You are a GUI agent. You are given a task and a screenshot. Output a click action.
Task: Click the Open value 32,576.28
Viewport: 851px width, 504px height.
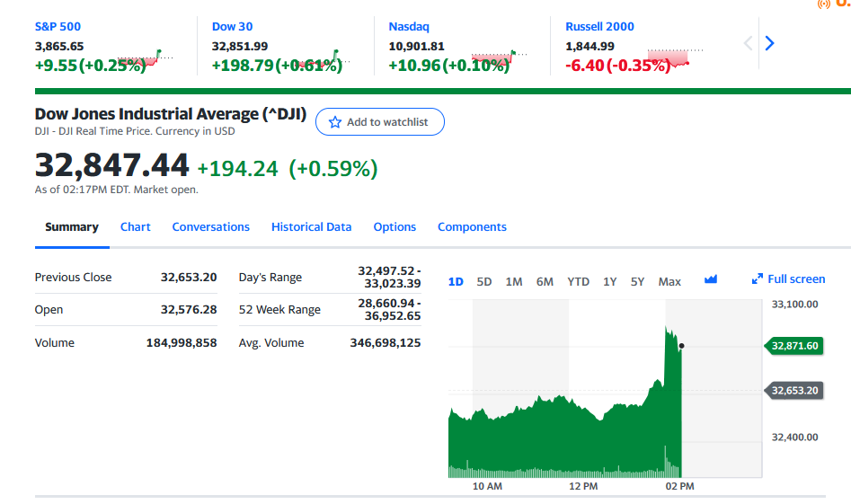coord(189,310)
